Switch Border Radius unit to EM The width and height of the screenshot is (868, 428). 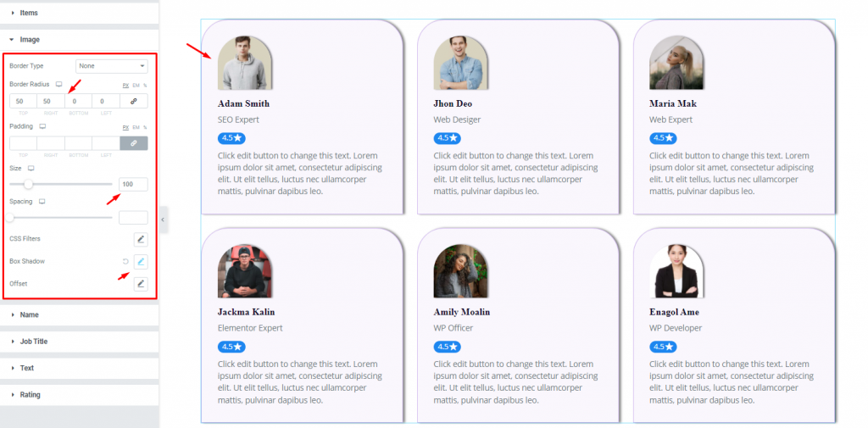tap(136, 86)
